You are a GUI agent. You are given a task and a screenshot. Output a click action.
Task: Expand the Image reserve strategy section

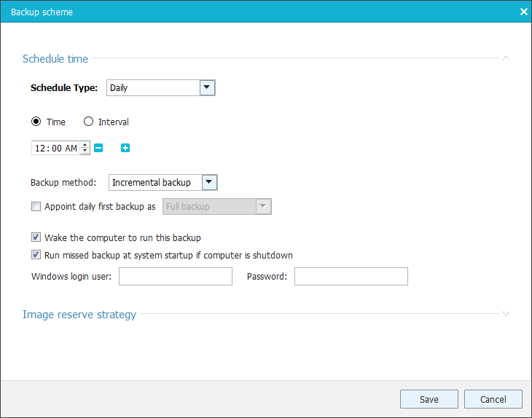(x=506, y=314)
